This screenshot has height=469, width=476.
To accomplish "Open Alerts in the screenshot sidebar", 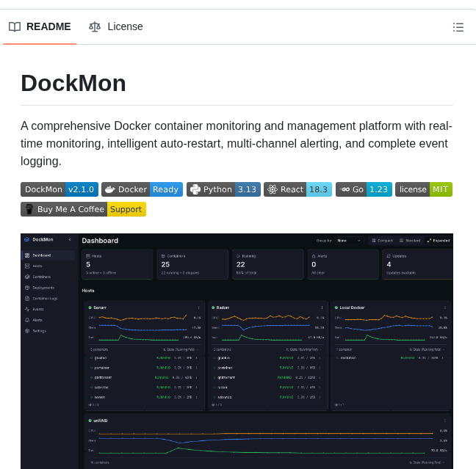I will point(34,320).
